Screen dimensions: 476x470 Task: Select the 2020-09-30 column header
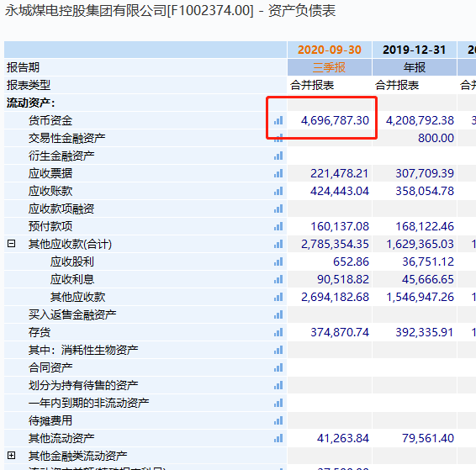[330, 50]
